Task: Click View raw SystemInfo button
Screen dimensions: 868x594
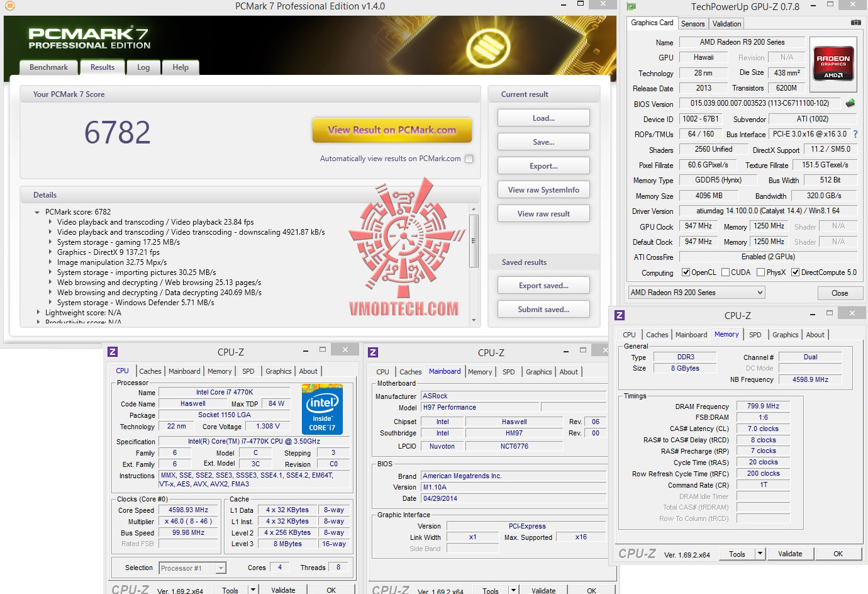Action: point(543,190)
